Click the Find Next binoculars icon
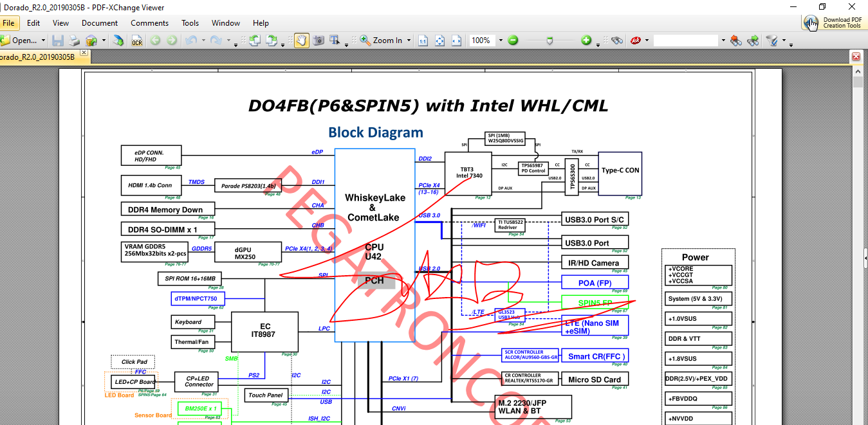The image size is (868, 425). [753, 40]
